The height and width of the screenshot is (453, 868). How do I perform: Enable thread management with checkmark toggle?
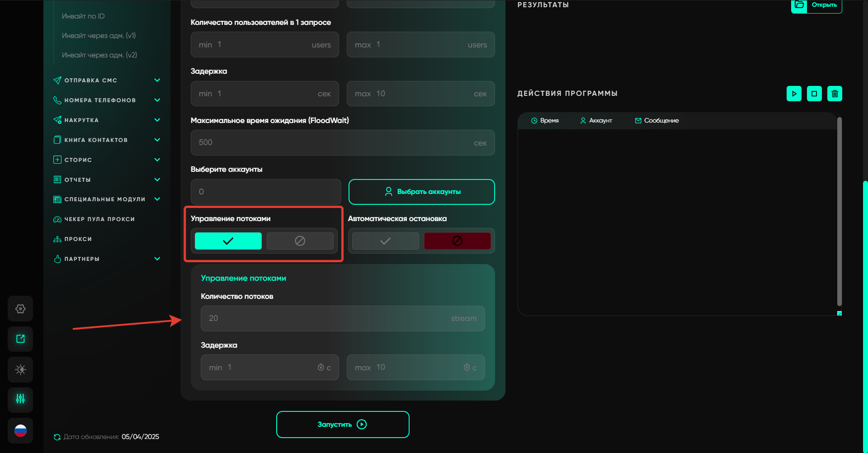(228, 241)
